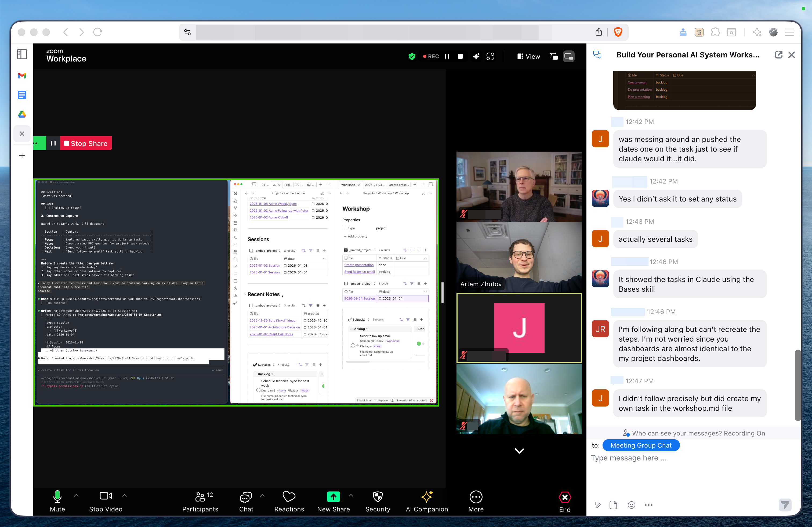Screen dimensions: 812x527
Task: Open the Reactions panel
Action: (x=289, y=502)
